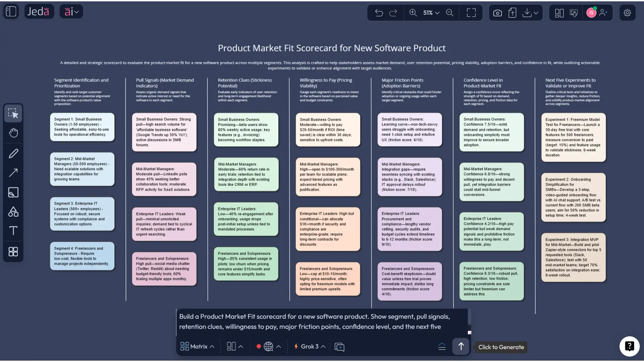Open the zoom level 51% dropdown

430,13
